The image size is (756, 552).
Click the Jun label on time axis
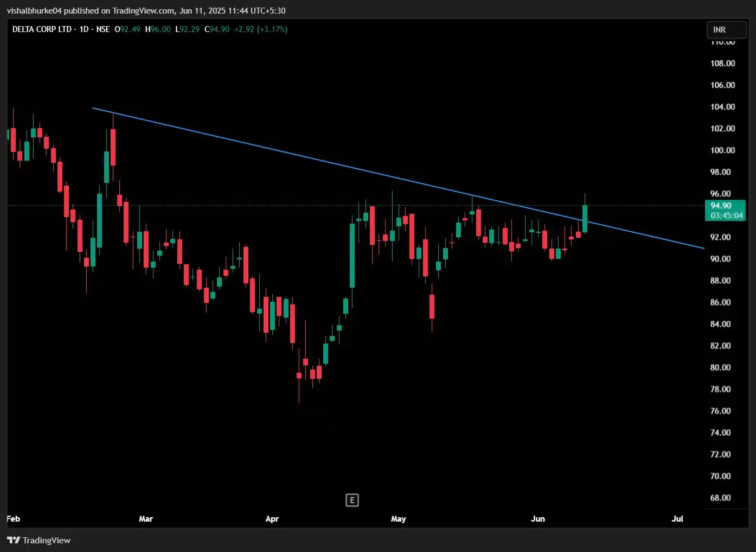coord(538,519)
